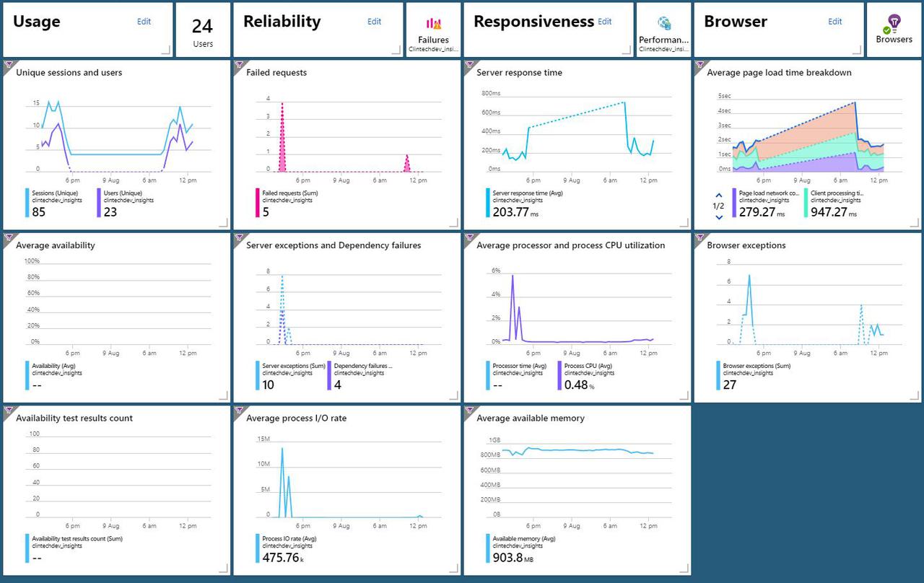Click Edit in the Responsiveness header
924x583 pixels.
click(x=605, y=22)
